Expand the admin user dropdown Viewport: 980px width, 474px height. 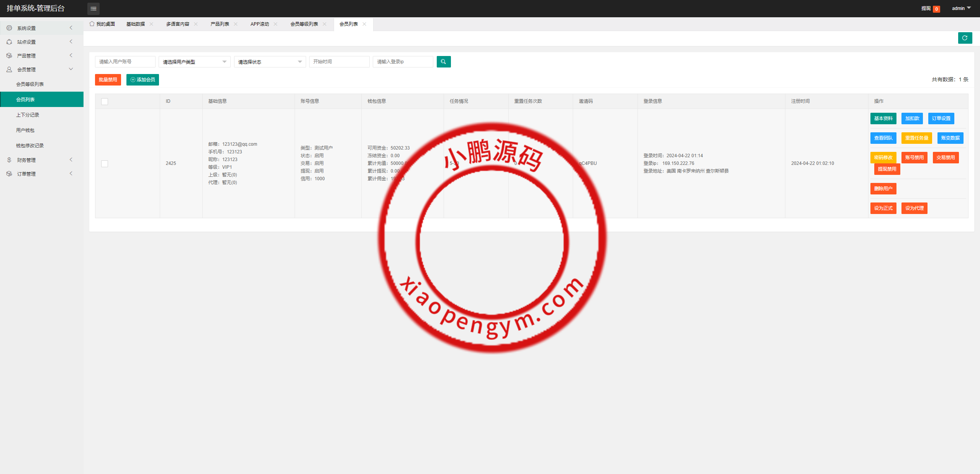point(961,8)
